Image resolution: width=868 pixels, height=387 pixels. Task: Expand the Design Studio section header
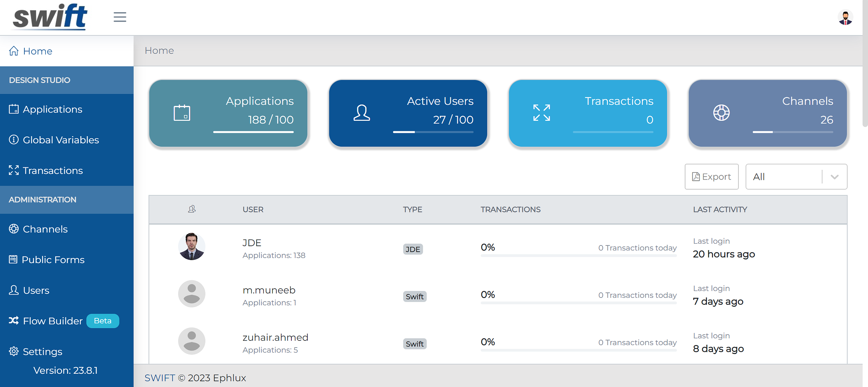click(x=40, y=80)
